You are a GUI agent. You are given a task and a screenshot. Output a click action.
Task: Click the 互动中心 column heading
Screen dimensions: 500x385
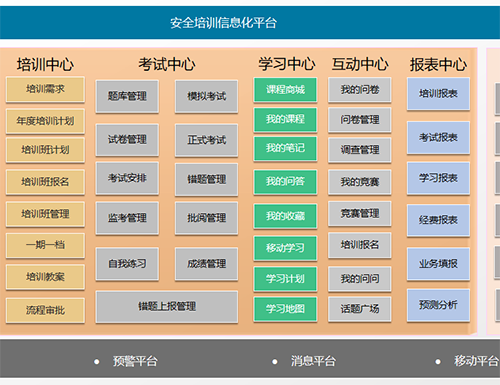[x=360, y=64]
